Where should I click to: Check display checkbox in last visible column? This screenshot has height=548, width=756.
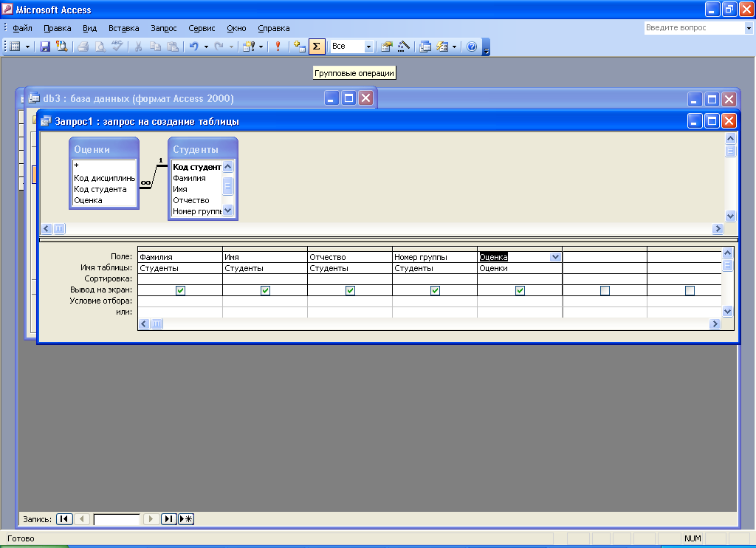tap(690, 290)
